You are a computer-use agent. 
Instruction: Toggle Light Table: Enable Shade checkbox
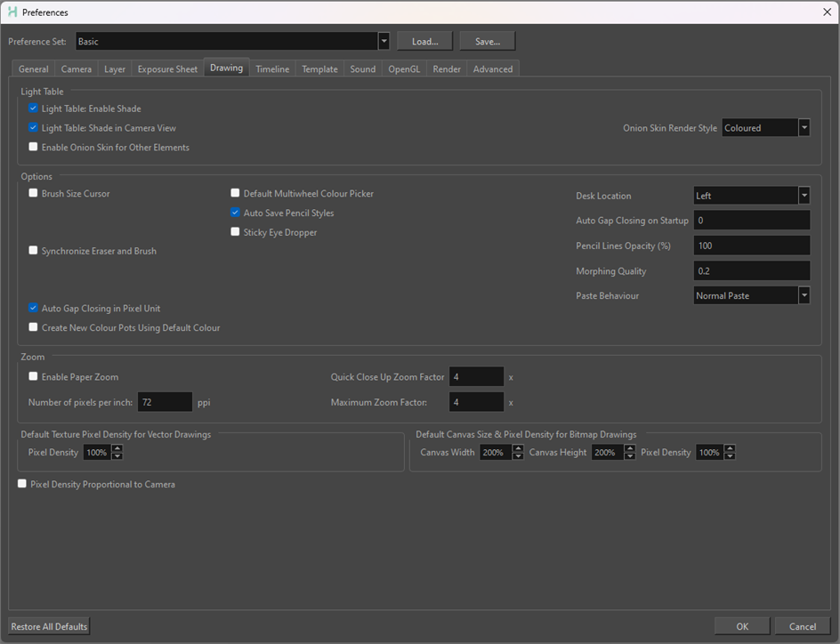click(x=33, y=109)
